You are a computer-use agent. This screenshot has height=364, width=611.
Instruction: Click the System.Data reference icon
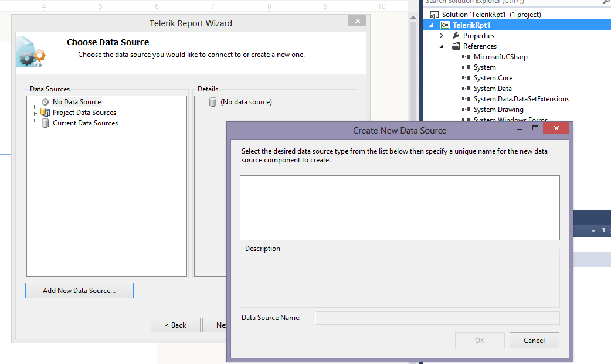[x=466, y=88]
